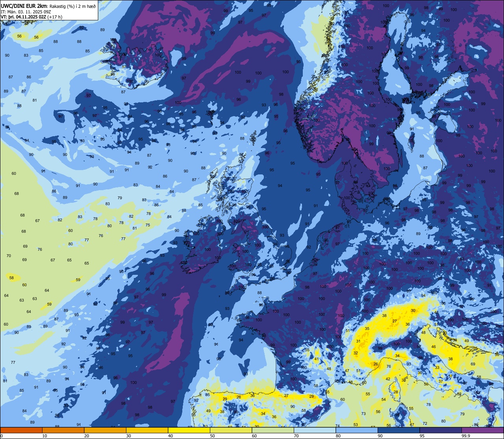Select the orange 10–20 legend swatch
This screenshot has height=439, width=504.
pos(63,430)
